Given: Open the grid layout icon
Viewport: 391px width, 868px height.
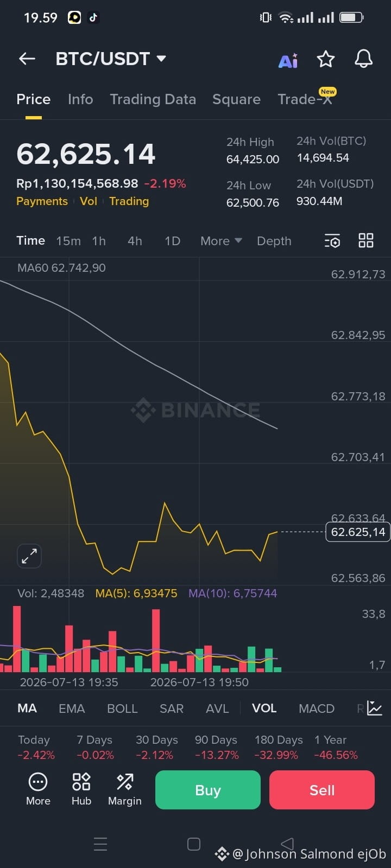Looking at the screenshot, I should 366,240.
